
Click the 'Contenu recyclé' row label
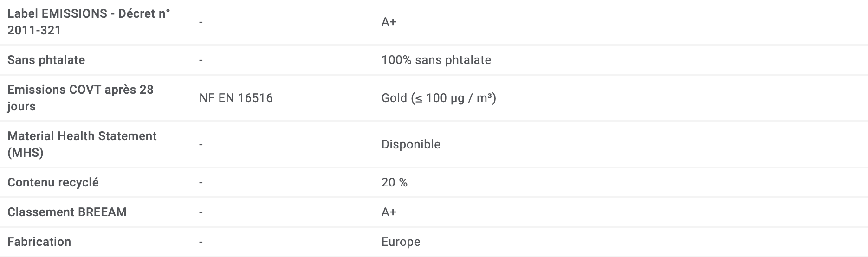click(x=53, y=182)
